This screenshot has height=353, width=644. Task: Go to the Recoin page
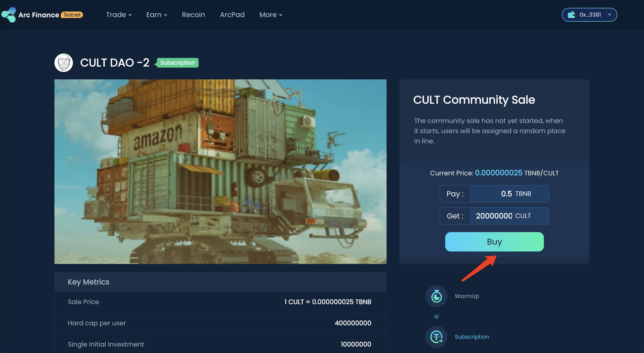pos(193,15)
